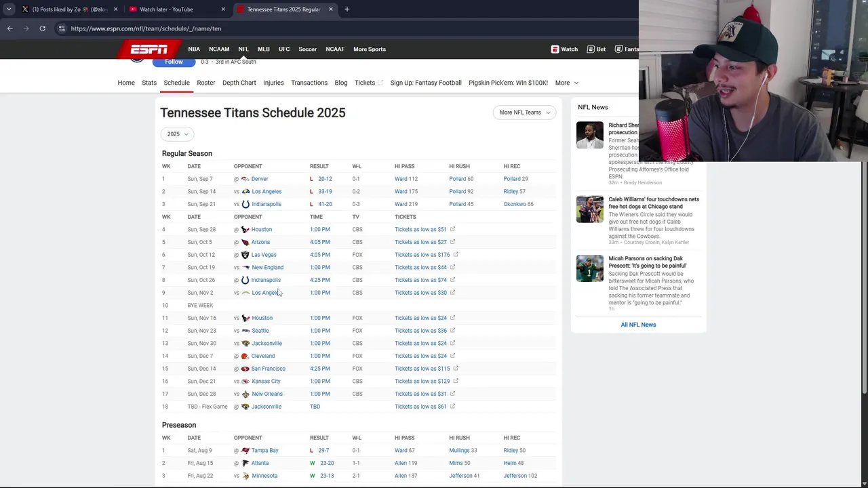Open external link icon for week 6 tickets
Viewport: 868px width, 488px height.
click(x=456, y=255)
